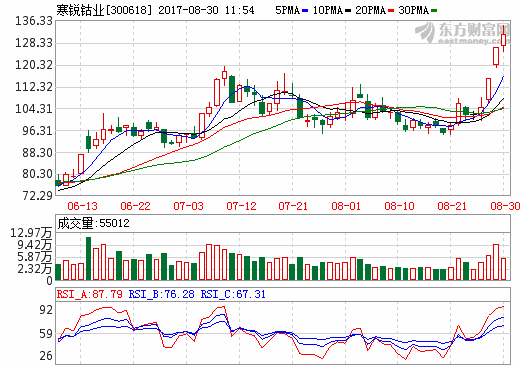The width and height of the screenshot is (520, 365).
Task: Select the 08-30 date label
Action: 505,206
